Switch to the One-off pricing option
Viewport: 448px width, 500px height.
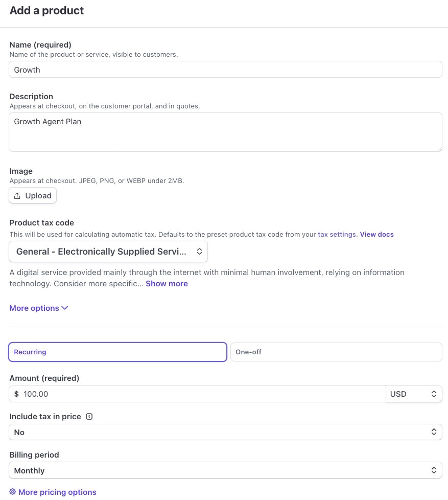pyautogui.click(x=336, y=352)
